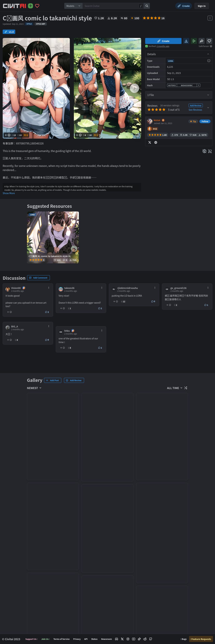This screenshot has height=644, width=215.
Task: Open Terms of Service footer link
Action: coord(61,639)
